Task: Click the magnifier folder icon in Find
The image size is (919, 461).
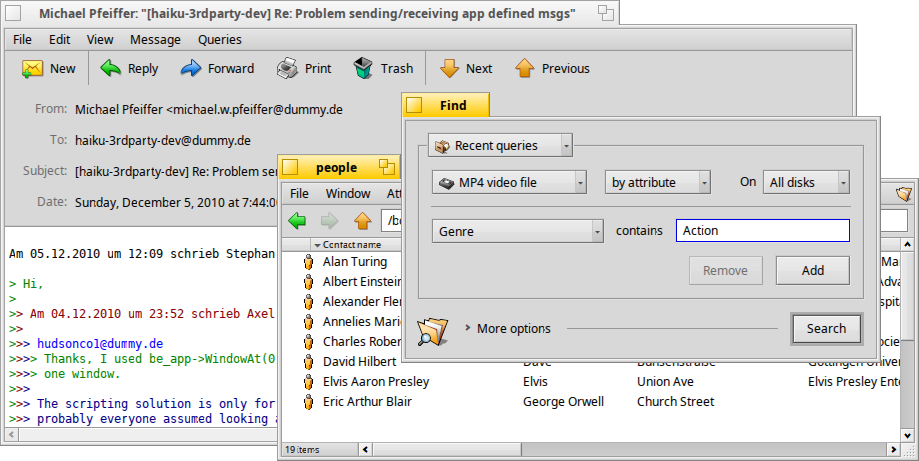Action: (x=433, y=330)
